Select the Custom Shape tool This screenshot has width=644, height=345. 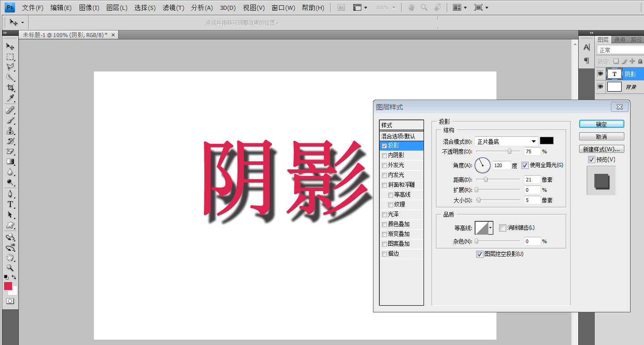[10, 225]
